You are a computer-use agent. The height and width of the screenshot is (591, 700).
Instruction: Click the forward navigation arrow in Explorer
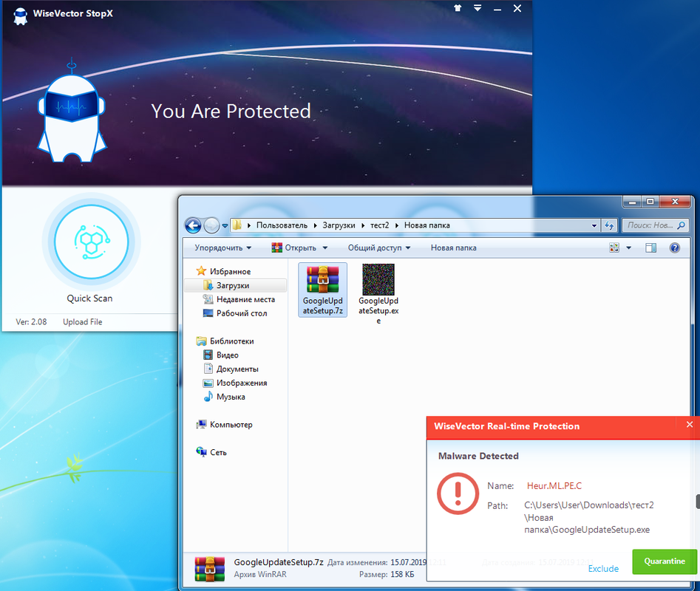[x=211, y=226]
